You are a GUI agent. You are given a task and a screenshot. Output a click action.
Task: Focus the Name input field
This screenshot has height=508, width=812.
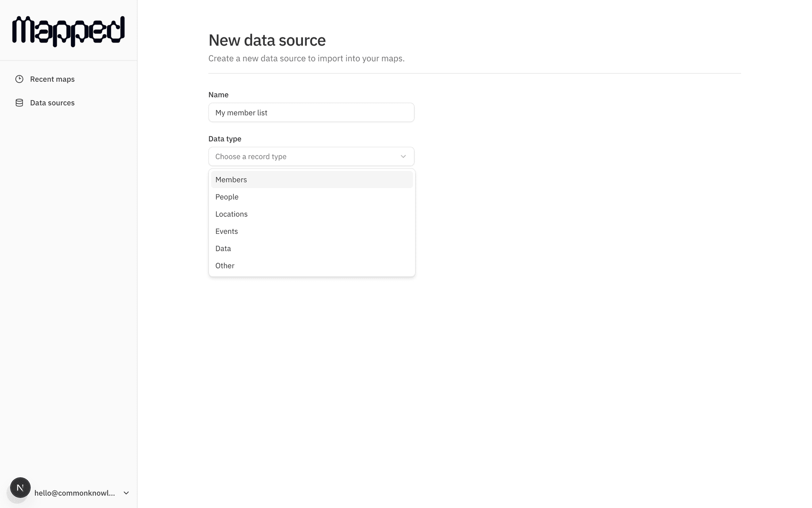[311, 113]
